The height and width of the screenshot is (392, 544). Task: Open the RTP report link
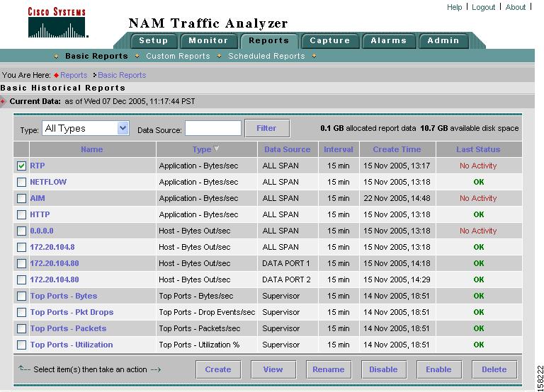point(37,166)
